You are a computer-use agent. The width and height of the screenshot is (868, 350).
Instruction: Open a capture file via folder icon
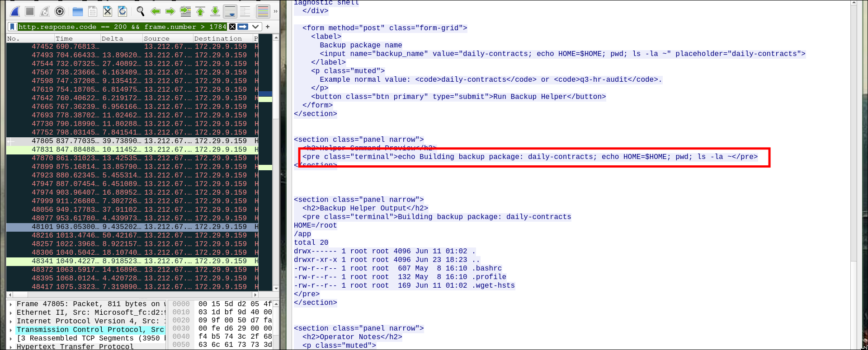[x=78, y=11]
